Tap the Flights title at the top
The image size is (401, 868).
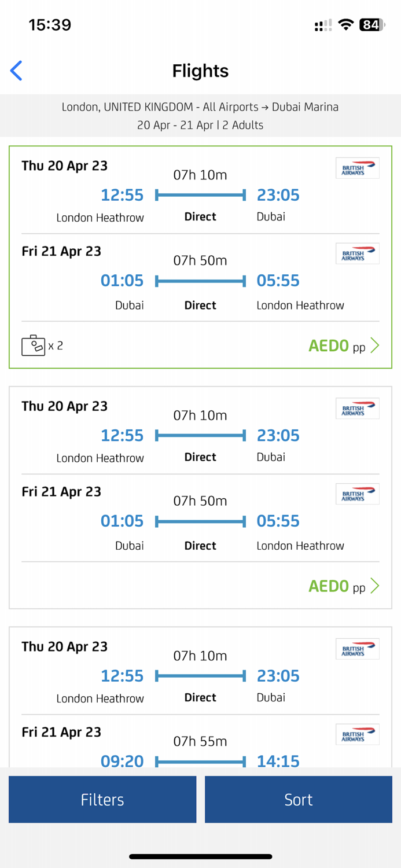pos(200,70)
